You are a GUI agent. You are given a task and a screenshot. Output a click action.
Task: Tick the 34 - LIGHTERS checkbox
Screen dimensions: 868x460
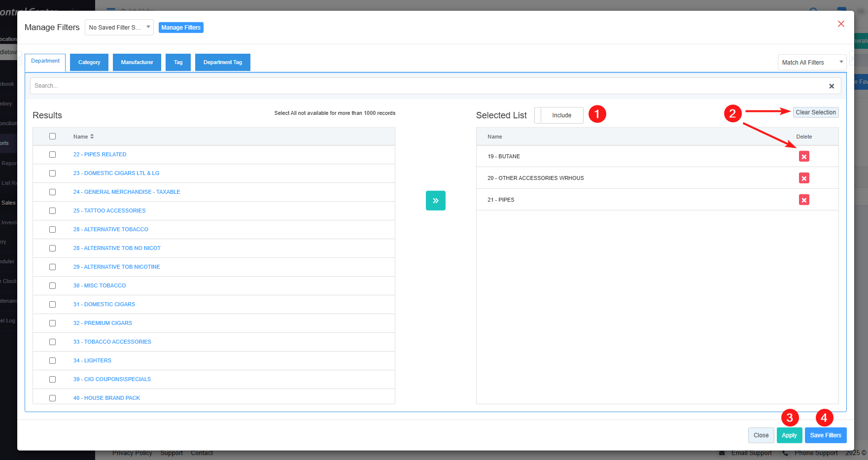point(53,361)
